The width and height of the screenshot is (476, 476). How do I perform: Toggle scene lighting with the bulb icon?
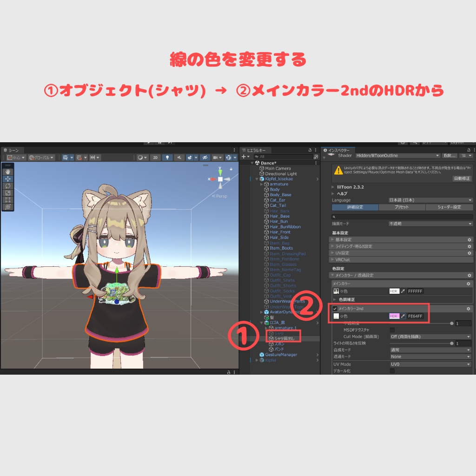[168, 157]
